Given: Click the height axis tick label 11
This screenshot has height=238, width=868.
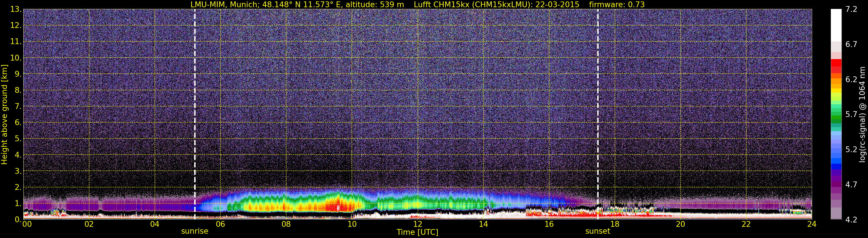Looking at the screenshot, I should (x=16, y=42).
